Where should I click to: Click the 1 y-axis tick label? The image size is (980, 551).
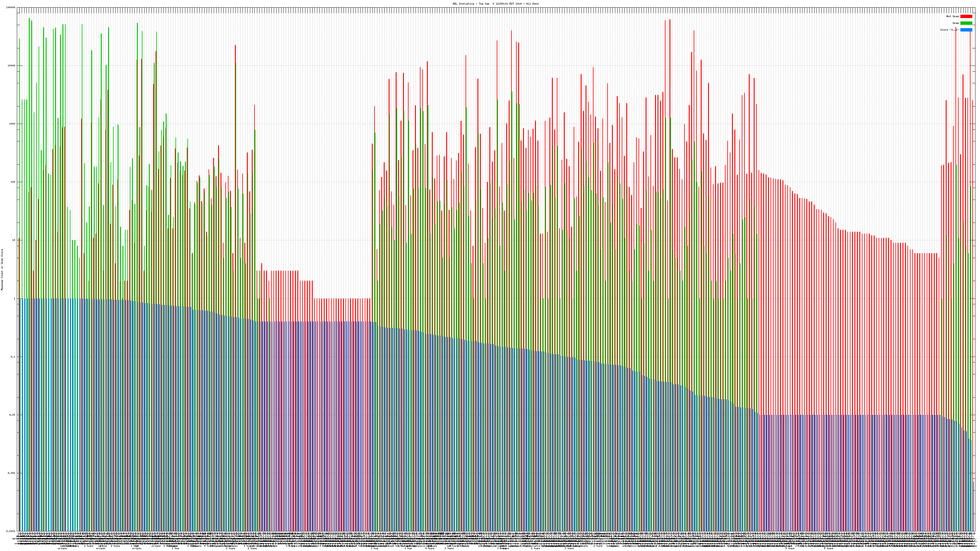[14, 298]
